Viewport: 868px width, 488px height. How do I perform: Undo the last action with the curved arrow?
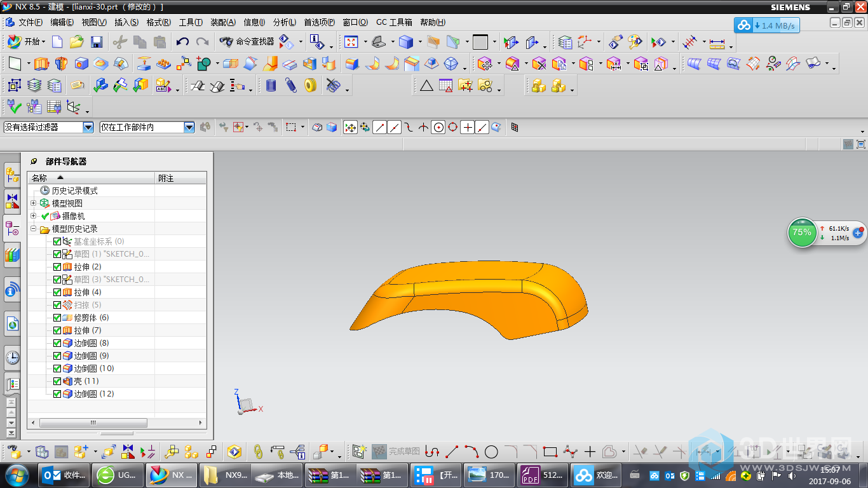click(x=182, y=42)
